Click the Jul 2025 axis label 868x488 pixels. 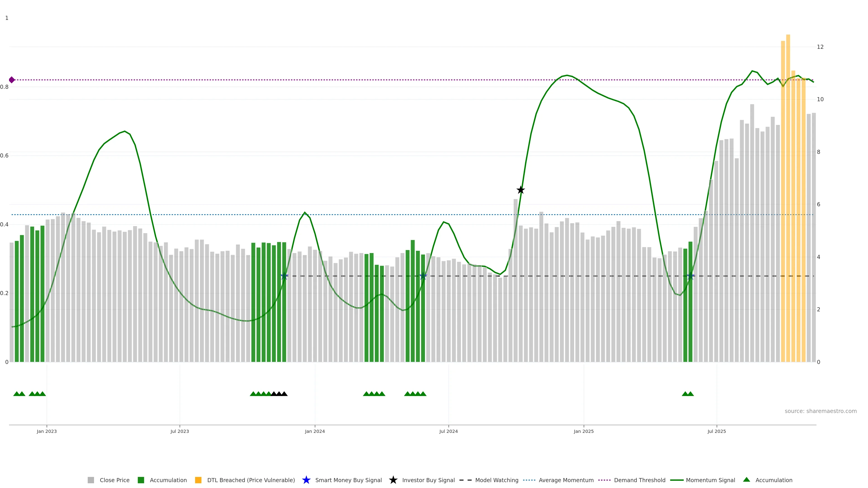pos(716,431)
